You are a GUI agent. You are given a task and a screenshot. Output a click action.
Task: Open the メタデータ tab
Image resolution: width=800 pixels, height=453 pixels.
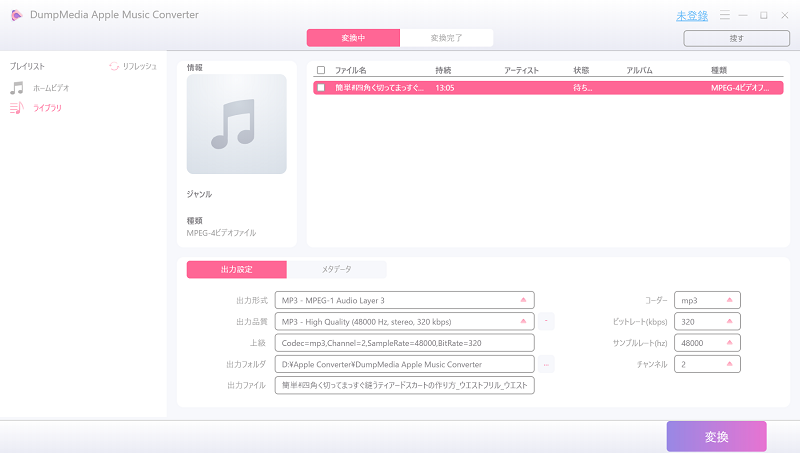[337, 269]
